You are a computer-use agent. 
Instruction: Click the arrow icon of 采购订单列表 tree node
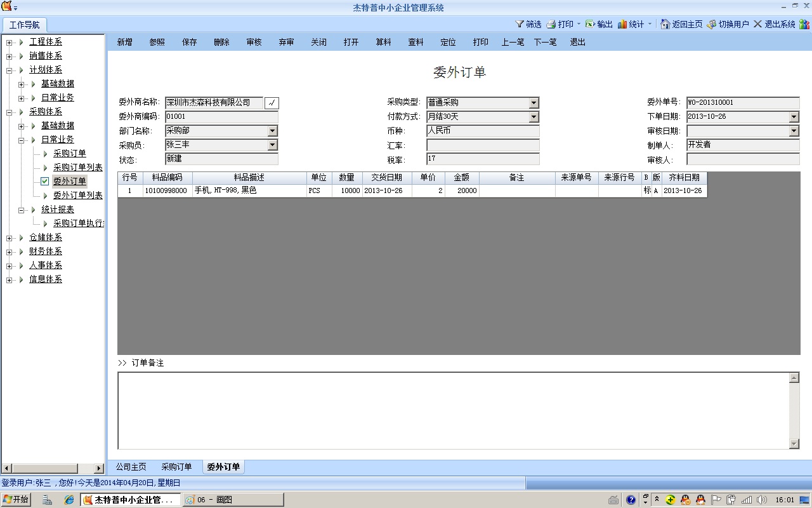click(x=46, y=168)
